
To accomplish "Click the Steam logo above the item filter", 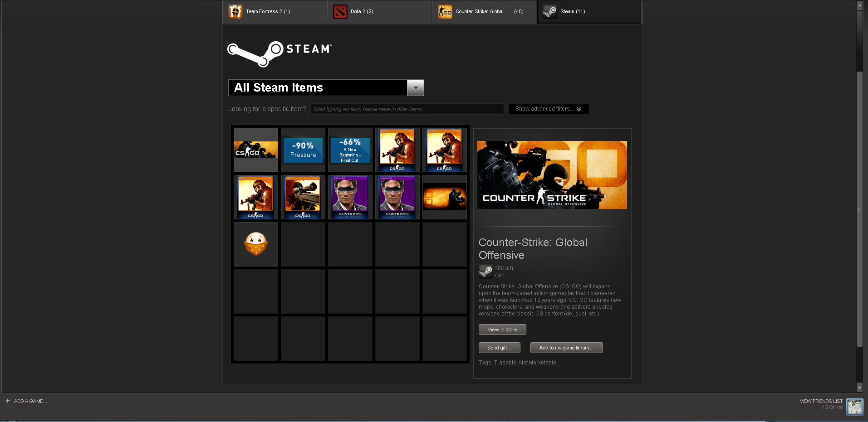I will point(280,54).
